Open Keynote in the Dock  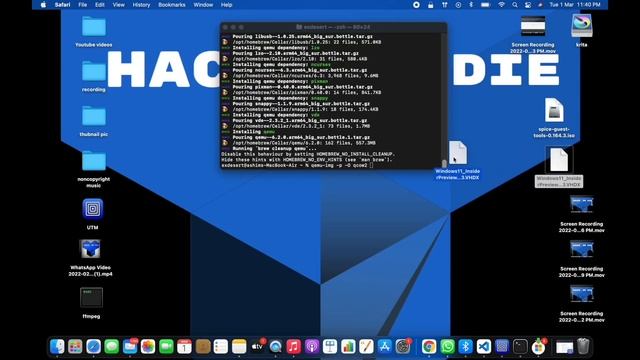pos(330,347)
